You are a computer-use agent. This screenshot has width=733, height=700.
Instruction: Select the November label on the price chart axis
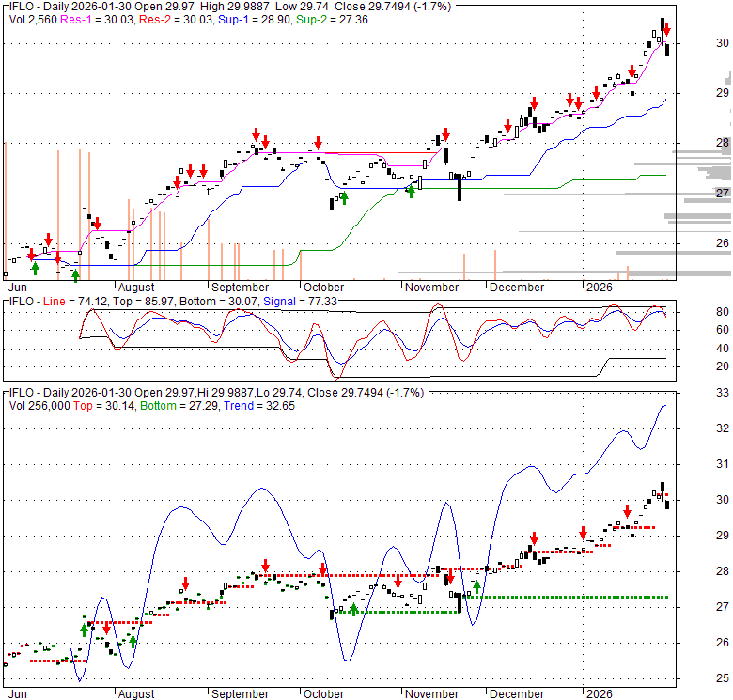pos(431,287)
